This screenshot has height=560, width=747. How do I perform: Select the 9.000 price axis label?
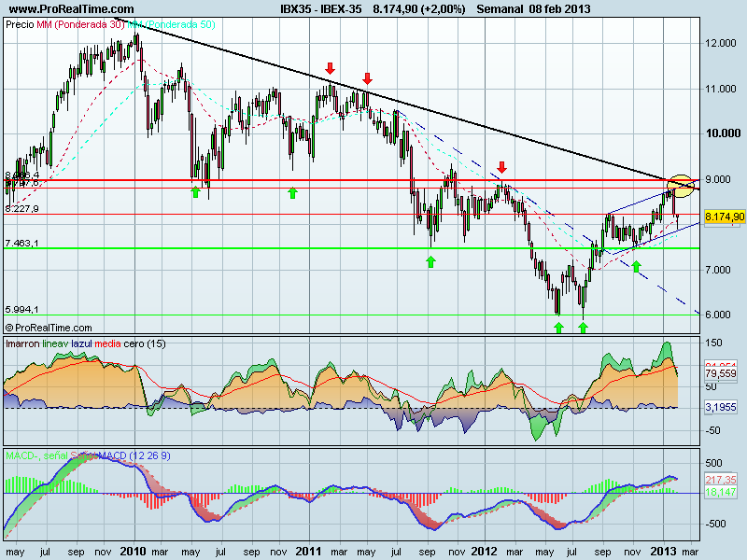coord(718,179)
